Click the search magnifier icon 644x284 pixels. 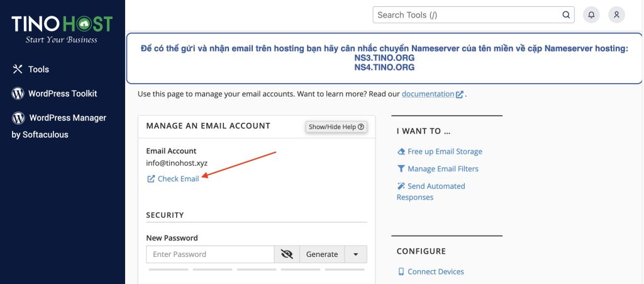click(566, 14)
